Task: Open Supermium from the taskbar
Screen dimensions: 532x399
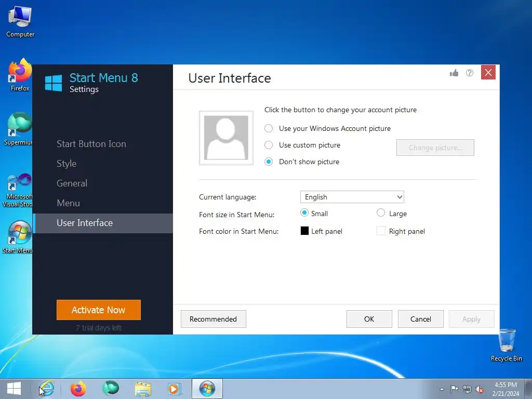Action: tap(111, 388)
